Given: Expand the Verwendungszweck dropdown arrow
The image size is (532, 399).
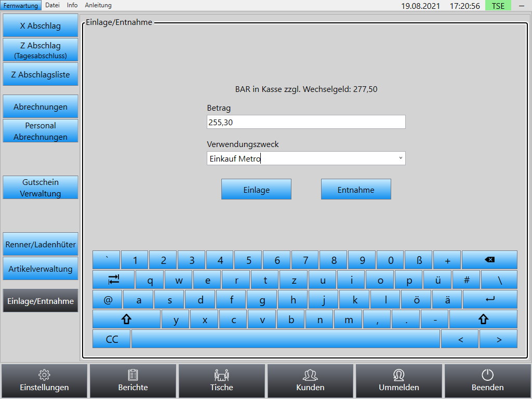Looking at the screenshot, I should pyautogui.click(x=401, y=158).
